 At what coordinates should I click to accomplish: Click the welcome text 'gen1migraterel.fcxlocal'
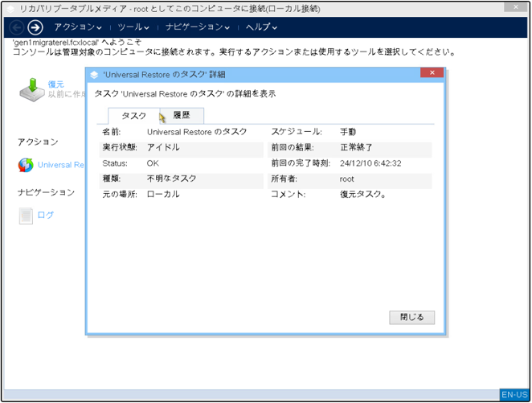(x=55, y=43)
